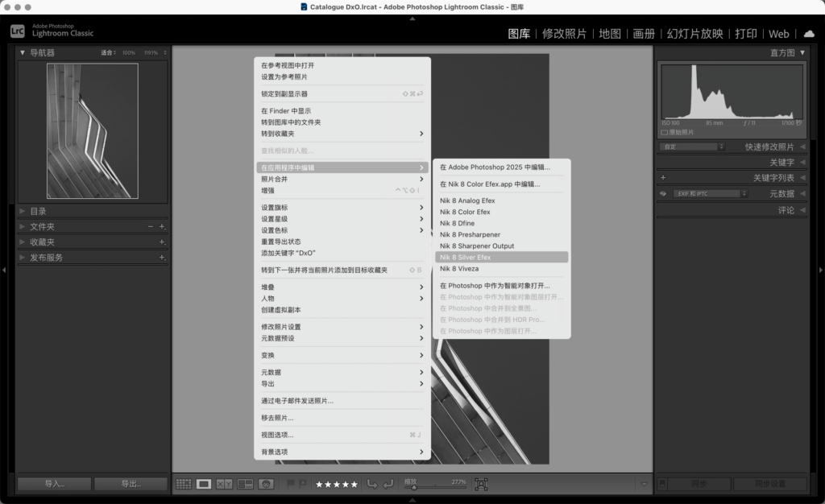Open Compare view (XY) icon
This screenshot has height=504, width=825.
pyautogui.click(x=224, y=484)
